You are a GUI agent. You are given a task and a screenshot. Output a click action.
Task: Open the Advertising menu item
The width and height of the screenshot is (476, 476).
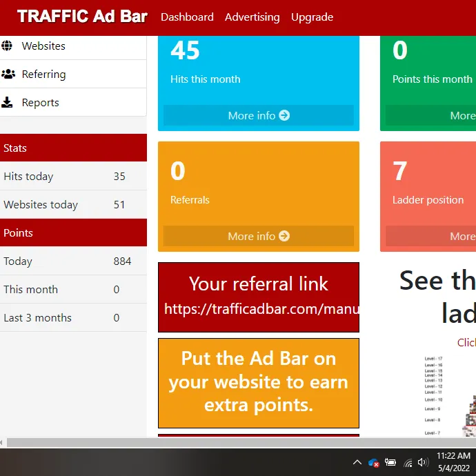click(x=252, y=17)
